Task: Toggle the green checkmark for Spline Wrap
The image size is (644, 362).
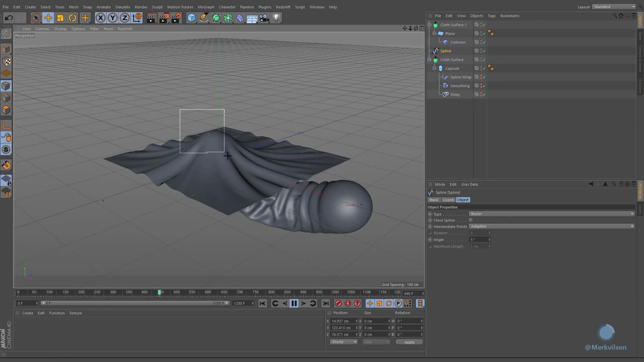Action: [484, 77]
